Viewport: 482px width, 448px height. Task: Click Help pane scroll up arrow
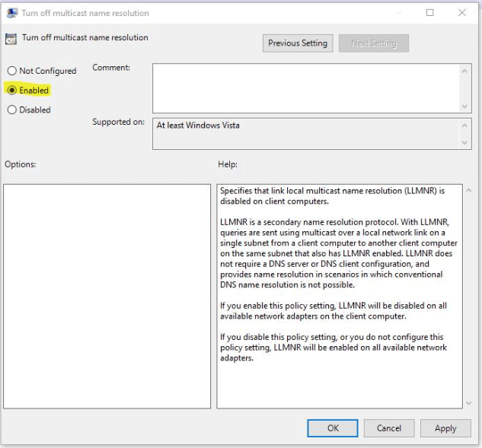tap(468, 191)
